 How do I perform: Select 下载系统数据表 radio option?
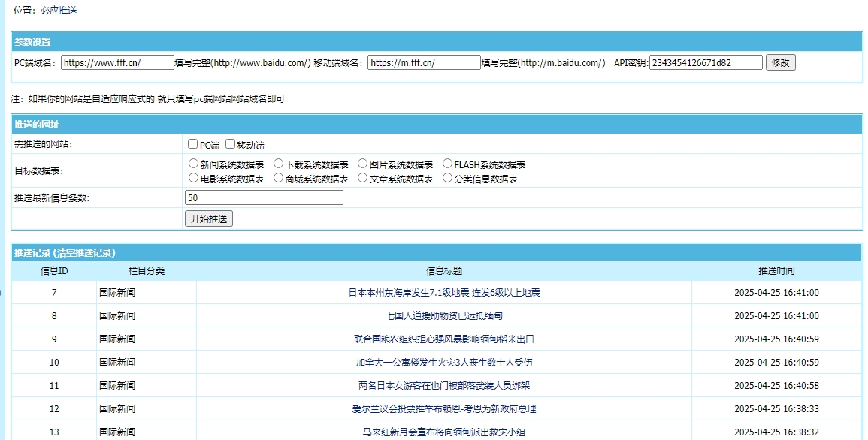point(279,164)
